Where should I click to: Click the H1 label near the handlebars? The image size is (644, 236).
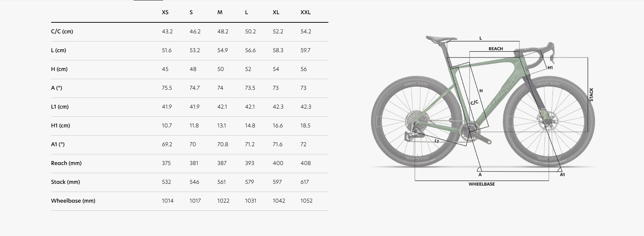550,68
